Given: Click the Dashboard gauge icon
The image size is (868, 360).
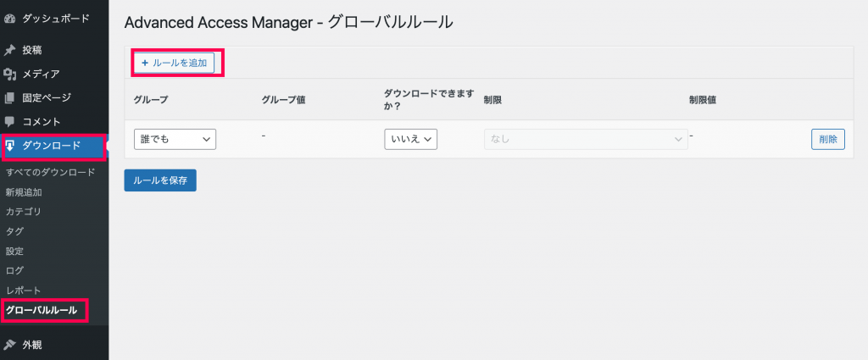Looking at the screenshot, I should (x=9, y=19).
